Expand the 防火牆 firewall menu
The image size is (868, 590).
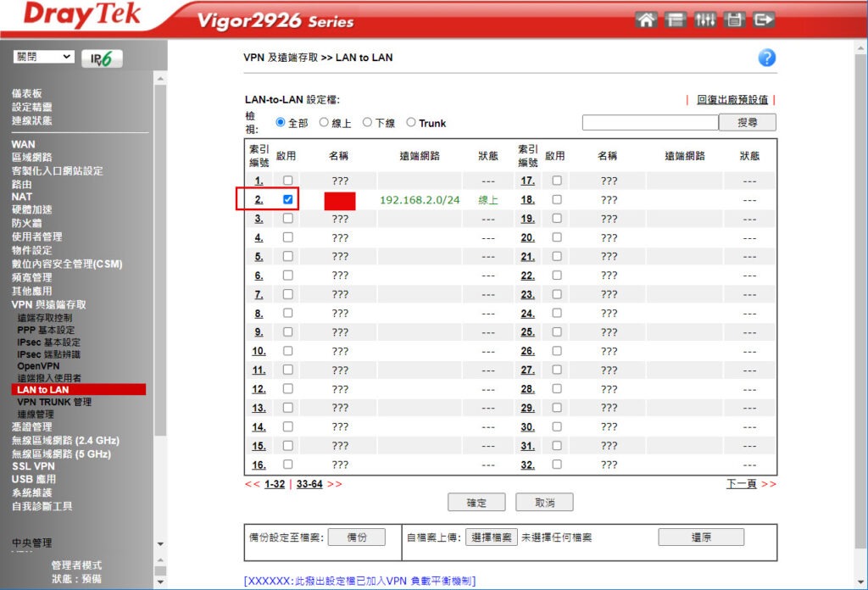(x=26, y=223)
